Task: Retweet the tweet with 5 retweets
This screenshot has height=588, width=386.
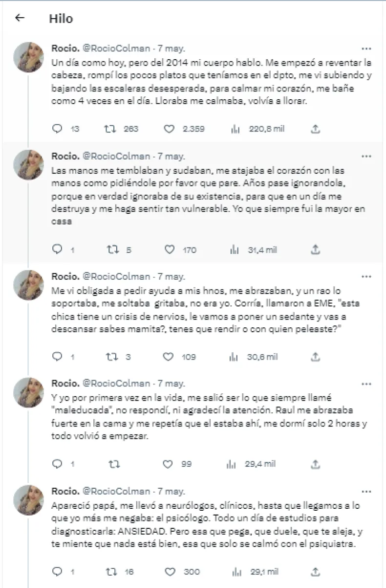Action: tap(112, 249)
